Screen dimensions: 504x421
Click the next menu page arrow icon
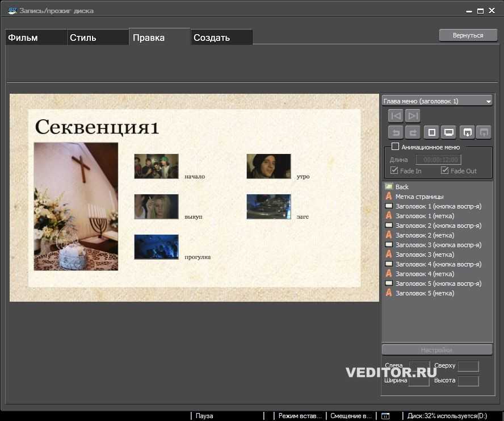pos(413,116)
